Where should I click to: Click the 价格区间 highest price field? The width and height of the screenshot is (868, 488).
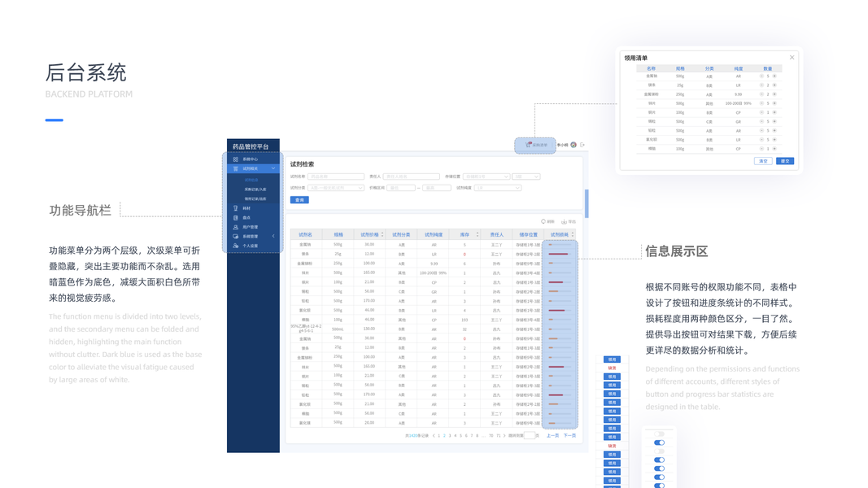tap(437, 188)
